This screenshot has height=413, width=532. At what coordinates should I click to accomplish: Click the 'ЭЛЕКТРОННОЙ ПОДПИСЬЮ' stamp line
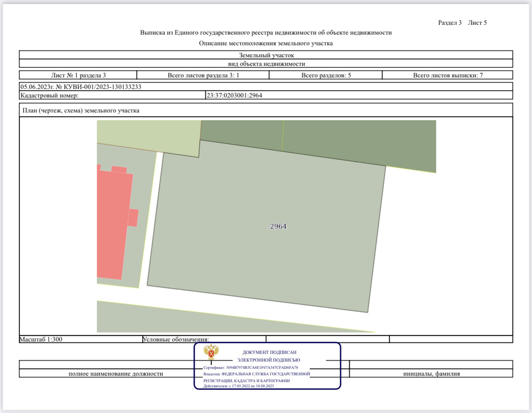[x=269, y=360]
